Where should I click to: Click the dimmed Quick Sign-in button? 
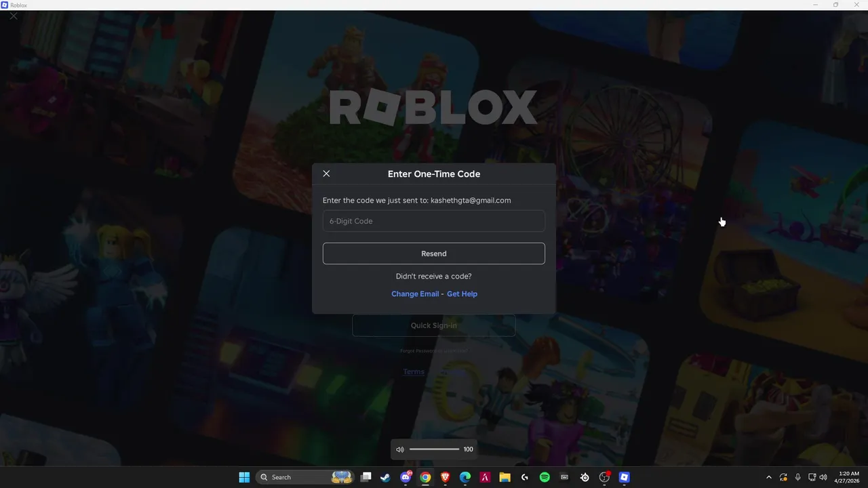pyautogui.click(x=434, y=325)
